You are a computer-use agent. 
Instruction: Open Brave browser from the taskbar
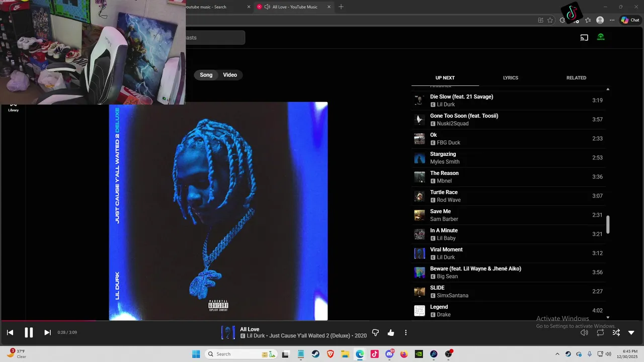(330, 354)
